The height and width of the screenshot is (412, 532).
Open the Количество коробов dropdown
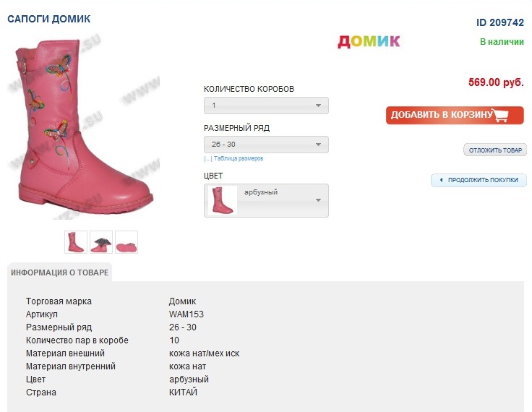266,106
